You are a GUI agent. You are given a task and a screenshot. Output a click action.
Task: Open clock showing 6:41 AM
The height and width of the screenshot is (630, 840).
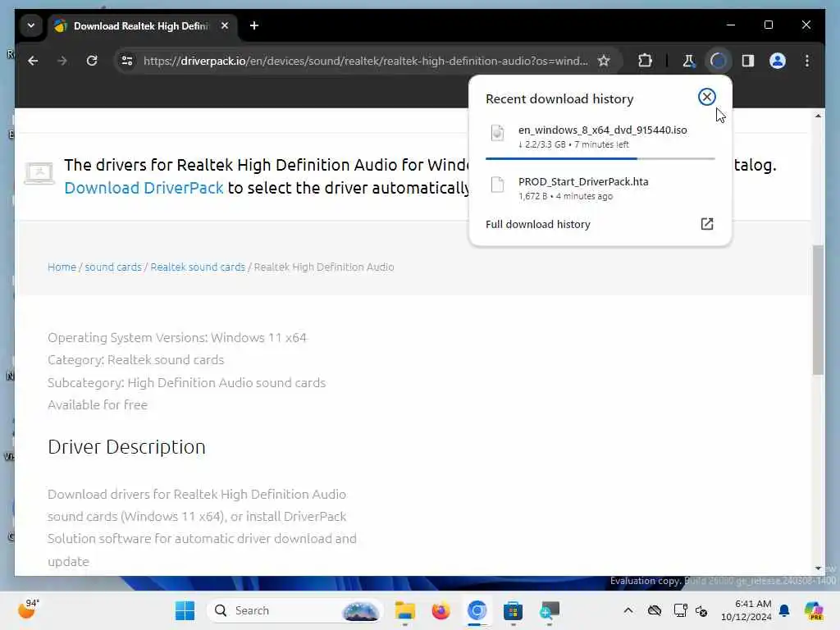[x=746, y=610]
